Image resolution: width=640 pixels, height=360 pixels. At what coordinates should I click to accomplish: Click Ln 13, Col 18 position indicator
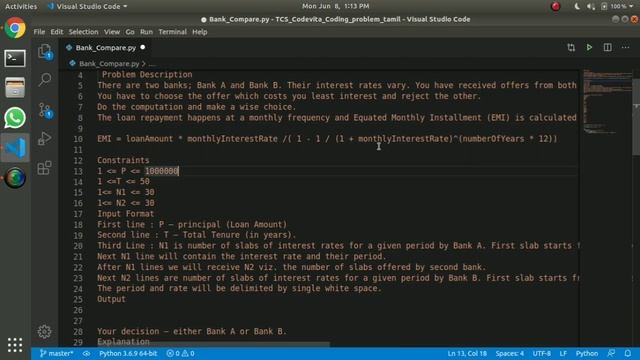467,353
